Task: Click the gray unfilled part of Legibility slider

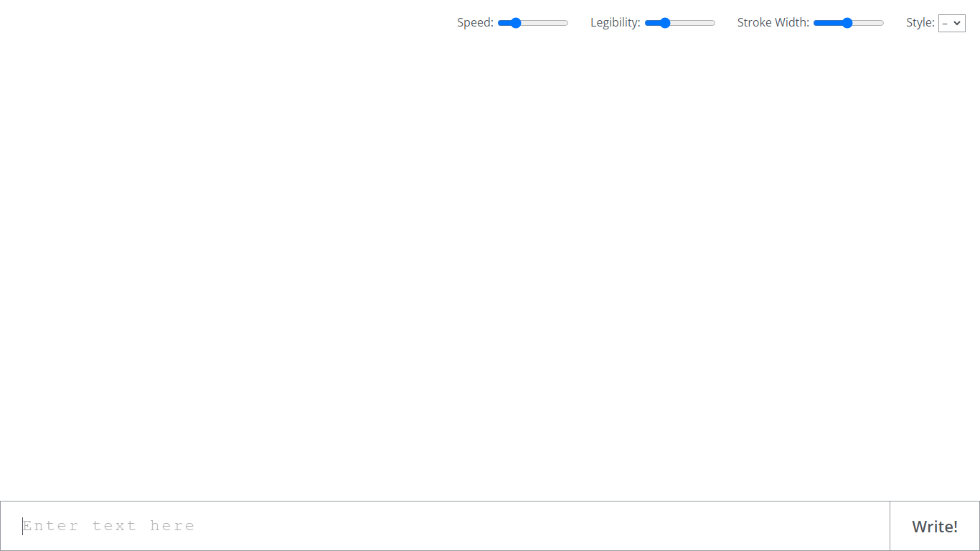Action: [x=693, y=23]
